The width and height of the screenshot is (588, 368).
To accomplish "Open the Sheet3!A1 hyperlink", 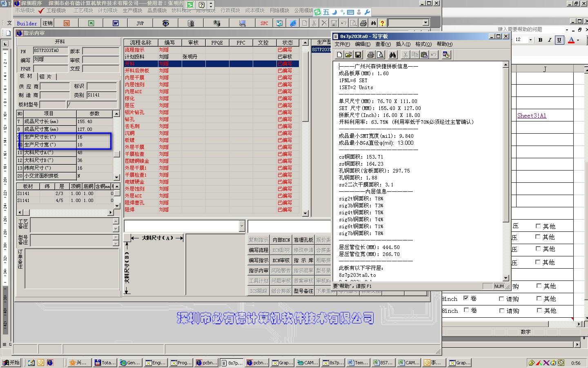I will [532, 116].
